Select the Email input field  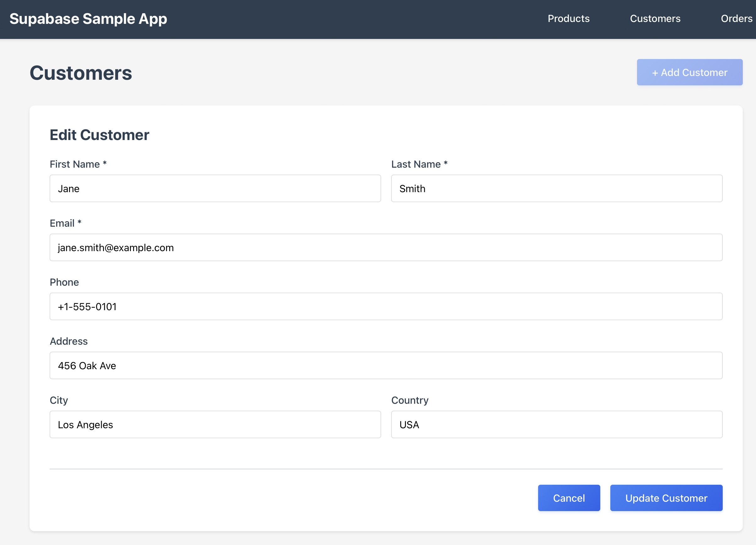tap(386, 247)
